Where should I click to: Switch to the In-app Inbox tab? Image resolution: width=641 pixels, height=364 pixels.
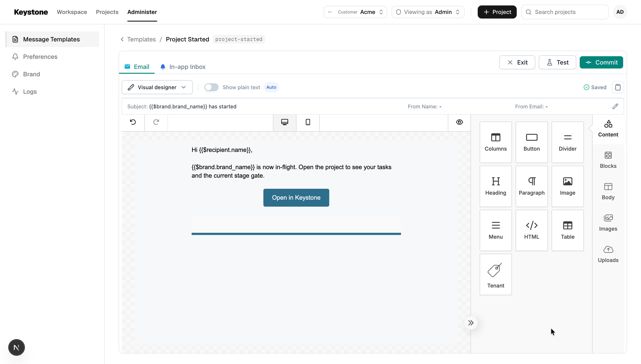point(183,67)
